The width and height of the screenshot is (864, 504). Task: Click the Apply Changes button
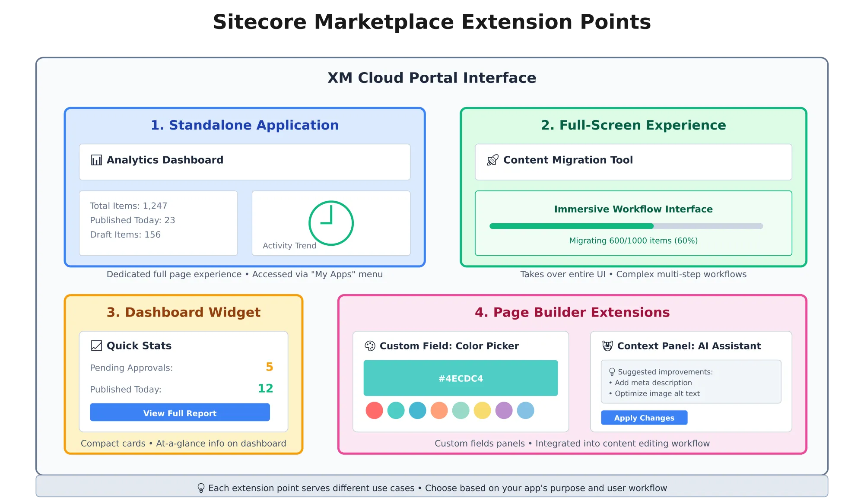coord(644,418)
